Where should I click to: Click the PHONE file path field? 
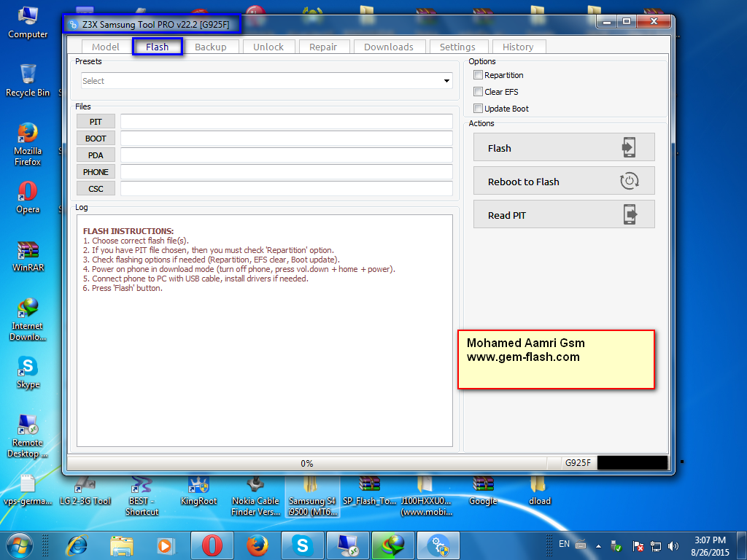pos(286,171)
